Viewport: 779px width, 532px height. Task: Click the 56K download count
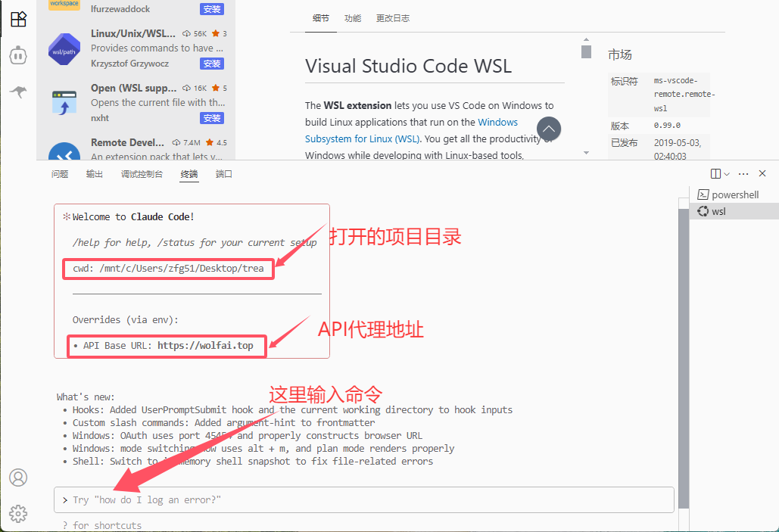tap(195, 34)
